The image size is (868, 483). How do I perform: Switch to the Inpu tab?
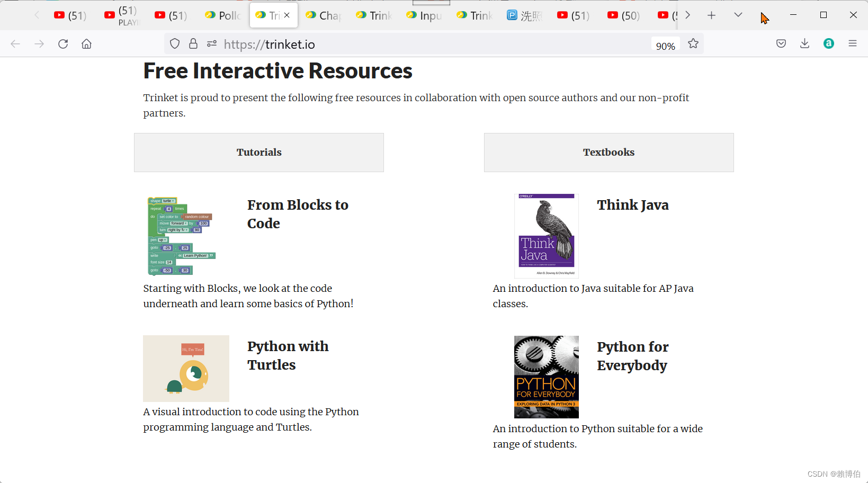coord(424,15)
